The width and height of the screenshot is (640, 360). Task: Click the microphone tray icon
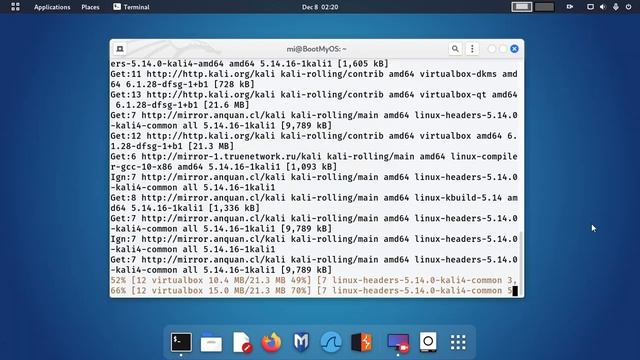[616, 7]
